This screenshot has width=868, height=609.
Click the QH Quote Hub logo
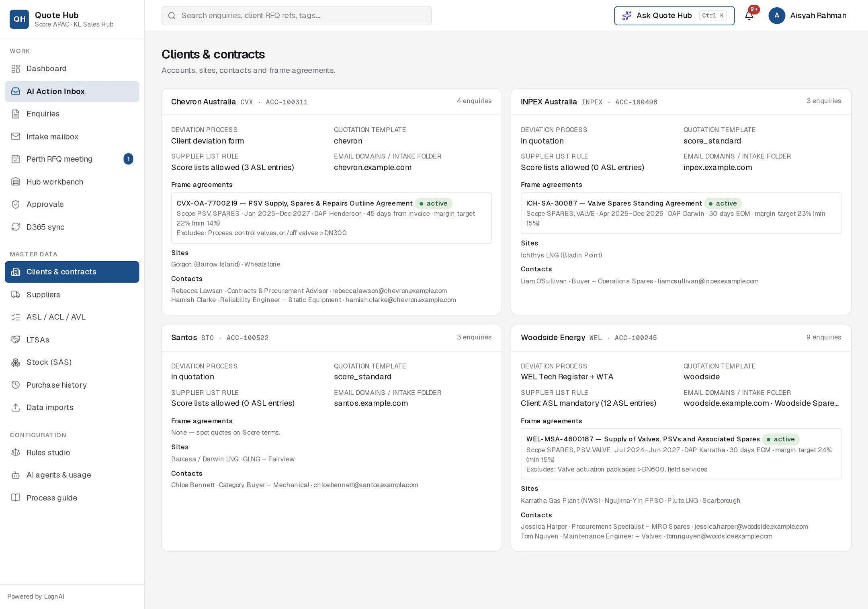(19, 19)
